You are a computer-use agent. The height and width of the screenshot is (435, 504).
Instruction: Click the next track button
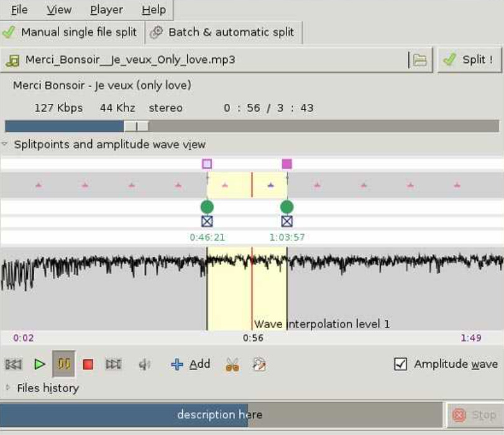[114, 364]
